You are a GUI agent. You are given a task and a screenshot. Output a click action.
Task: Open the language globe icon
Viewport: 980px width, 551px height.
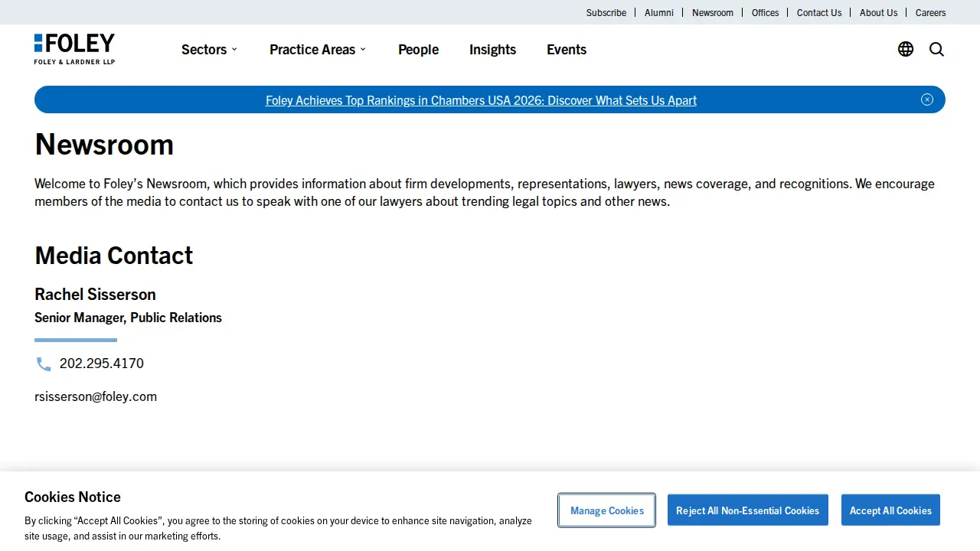[x=906, y=49]
